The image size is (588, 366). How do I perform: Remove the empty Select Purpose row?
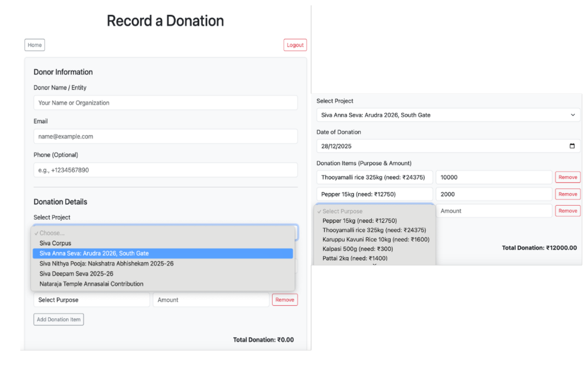pos(567,211)
